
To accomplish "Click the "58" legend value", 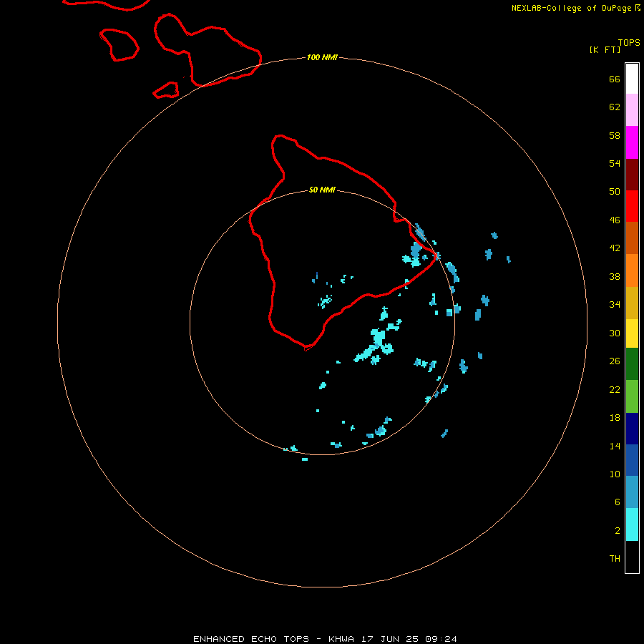I will (x=615, y=135).
